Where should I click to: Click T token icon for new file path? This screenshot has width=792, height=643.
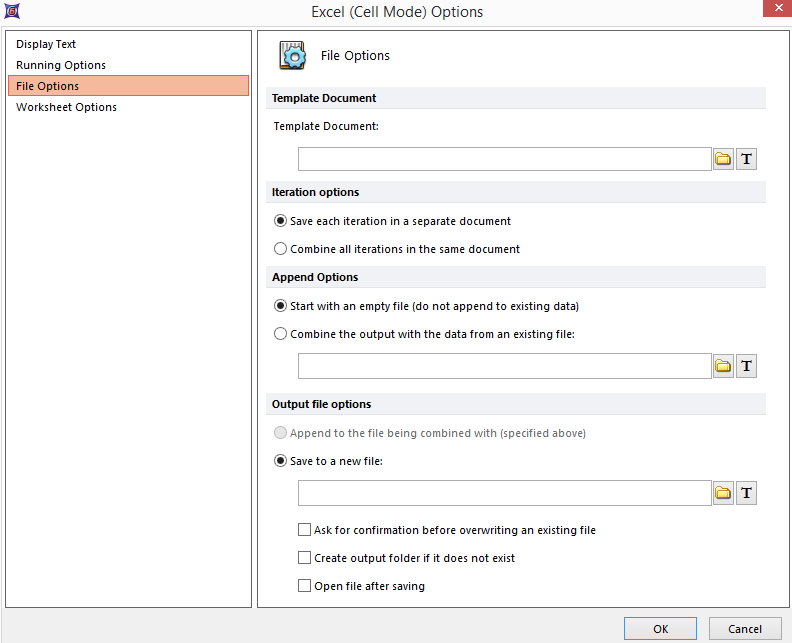(746, 493)
